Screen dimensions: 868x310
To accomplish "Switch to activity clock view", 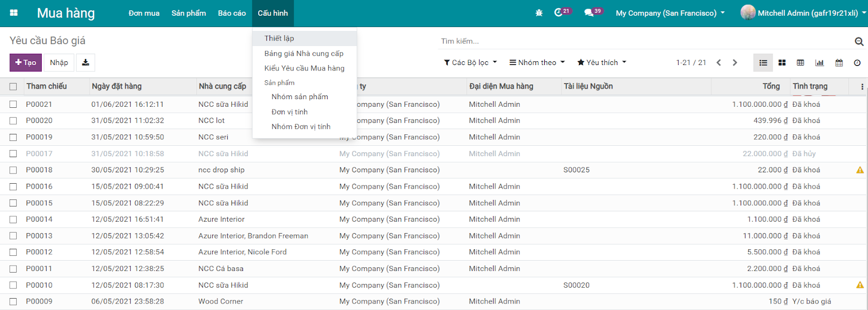I will (857, 63).
